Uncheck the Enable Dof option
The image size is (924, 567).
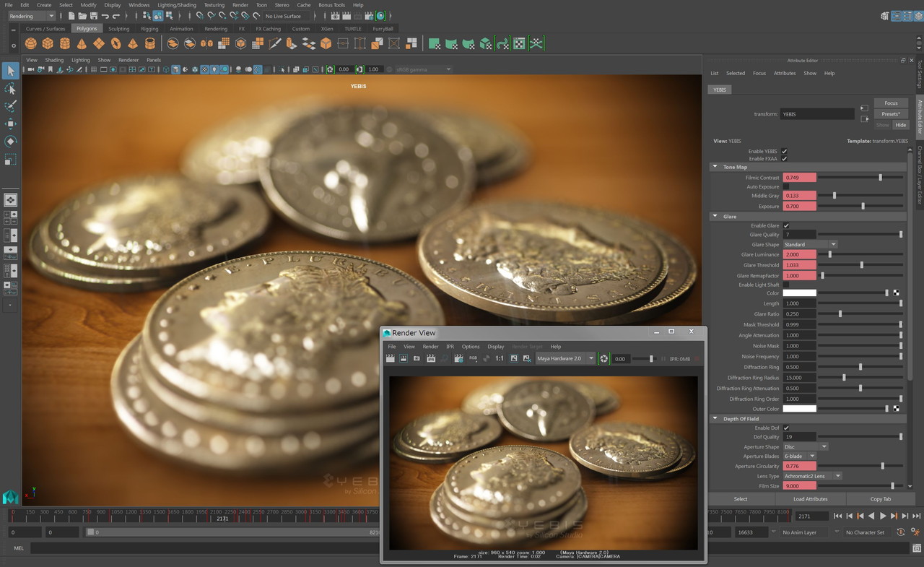point(786,428)
